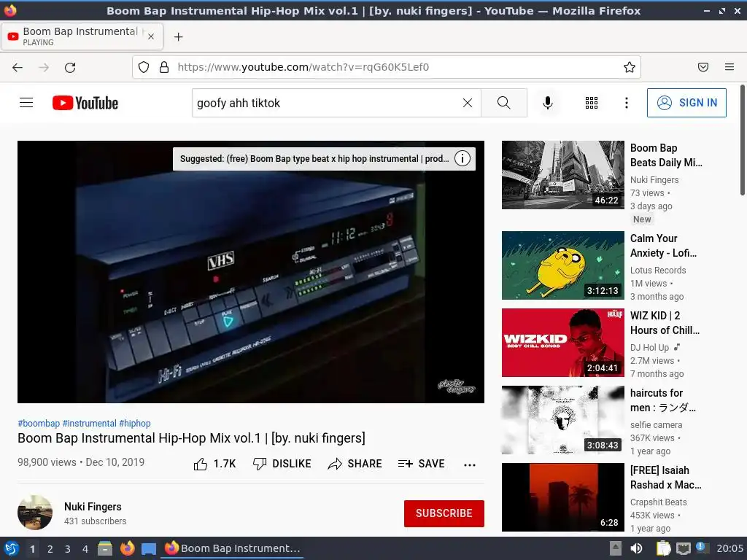Go back with browser back arrow

tap(18, 67)
